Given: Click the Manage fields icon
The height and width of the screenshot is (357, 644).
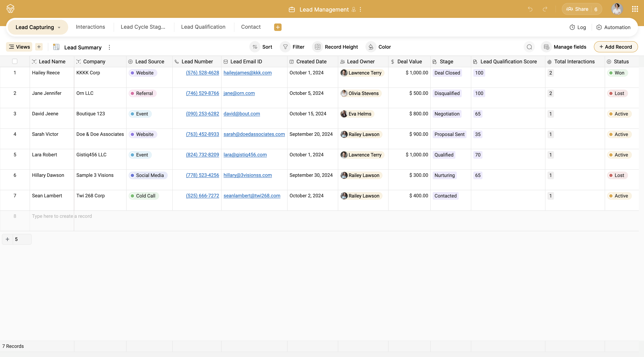Looking at the screenshot, I should (546, 47).
